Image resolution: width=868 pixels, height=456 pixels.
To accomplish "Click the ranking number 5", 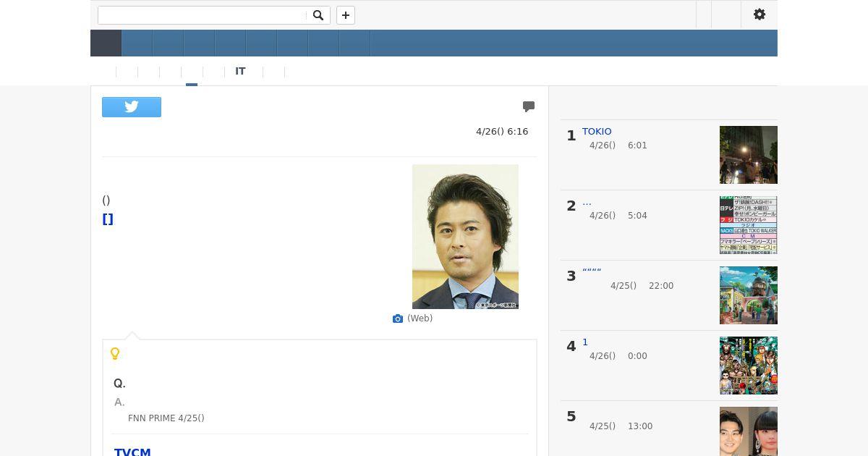I will click(x=571, y=417).
